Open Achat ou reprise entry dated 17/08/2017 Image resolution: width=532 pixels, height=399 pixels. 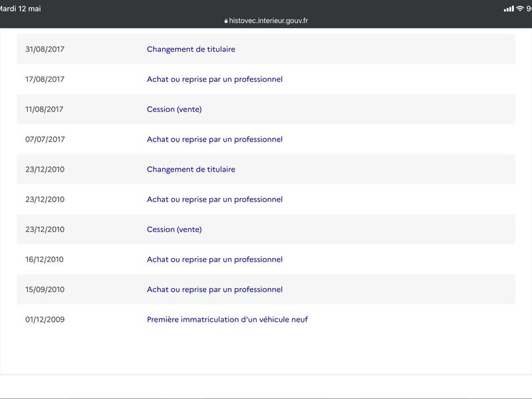[x=214, y=79]
